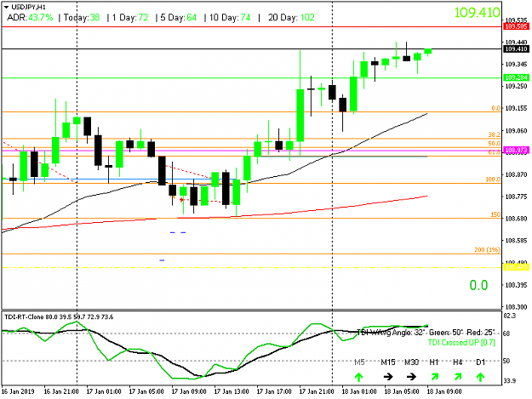The width and height of the screenshot is (532, 399).
Task: Click the 108.680 price scale value
Action: point(516,219)
